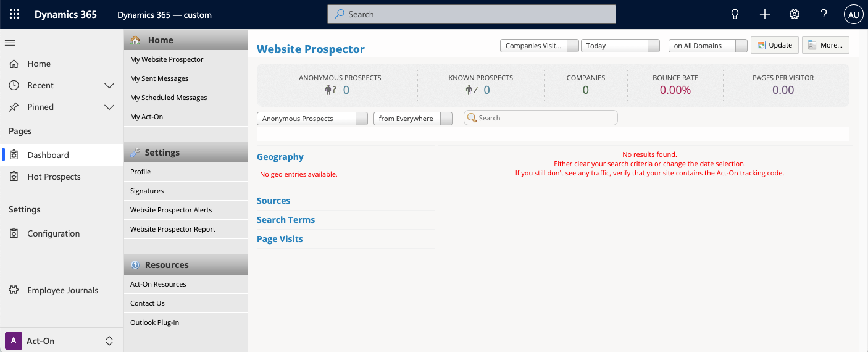Open the Companies Visit... dropdown
Image resolution: width=868 pixels, height=352 pixels.
[x=539, y=46]
